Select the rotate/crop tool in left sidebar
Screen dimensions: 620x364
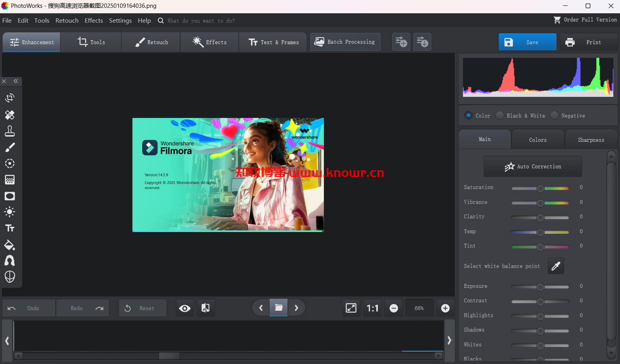10,98
